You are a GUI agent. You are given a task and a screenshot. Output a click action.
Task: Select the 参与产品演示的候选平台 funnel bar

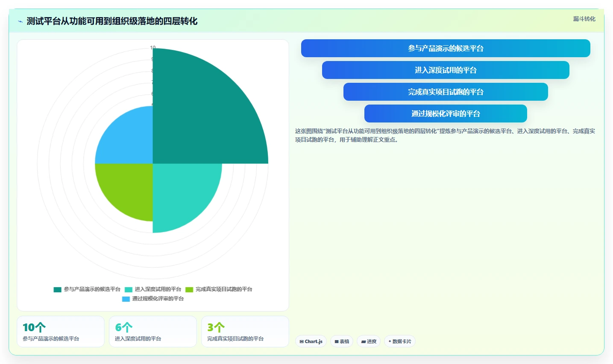click(446, 48)
